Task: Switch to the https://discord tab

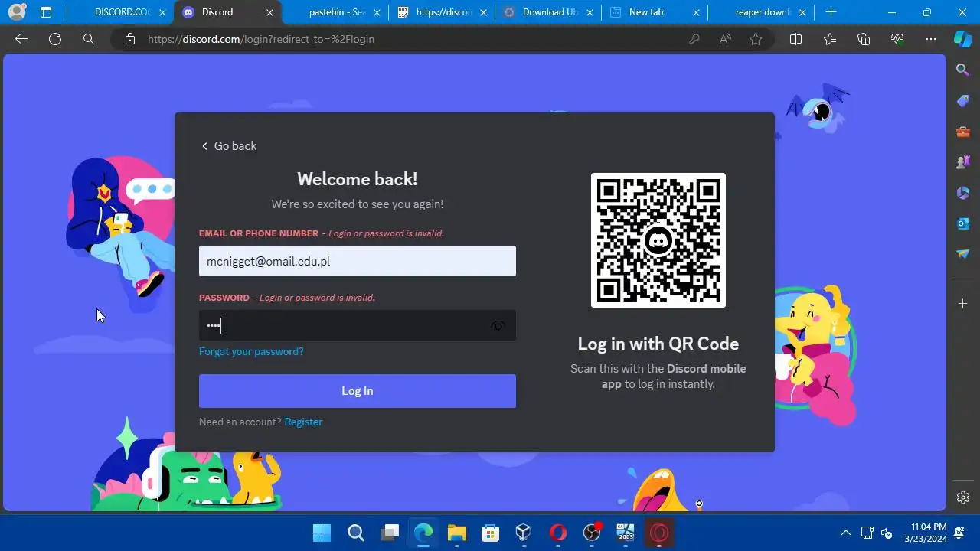Action: (x=442, y=12)
